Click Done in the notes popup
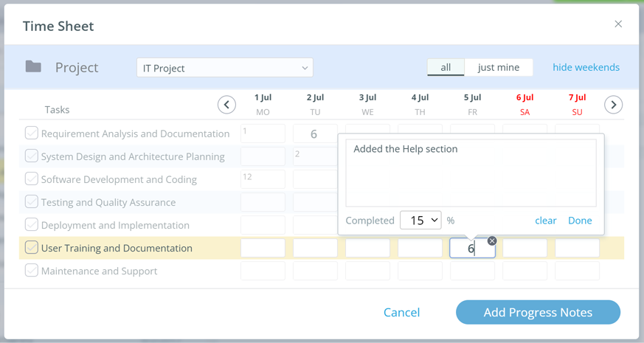Screen dimensions: 644x343 tap(580, 221)
